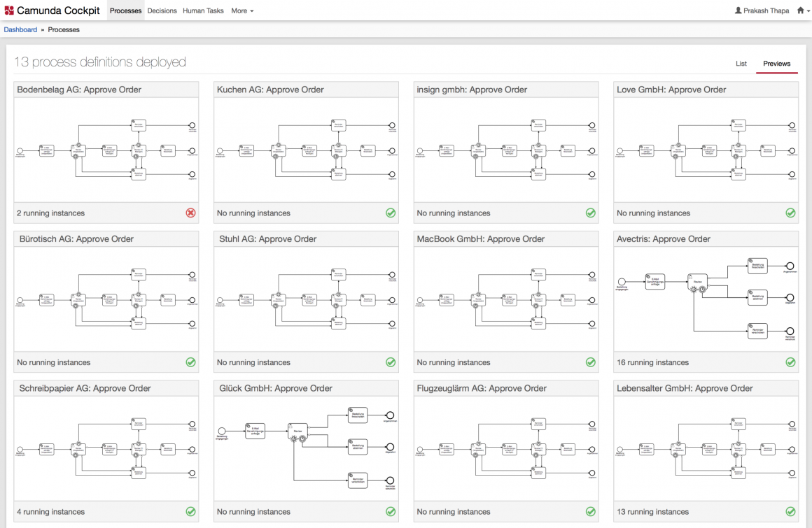Click the red error icon for Bodenbelag AG
This screenshot has width=812, height=528.
(x=190, y=213)
